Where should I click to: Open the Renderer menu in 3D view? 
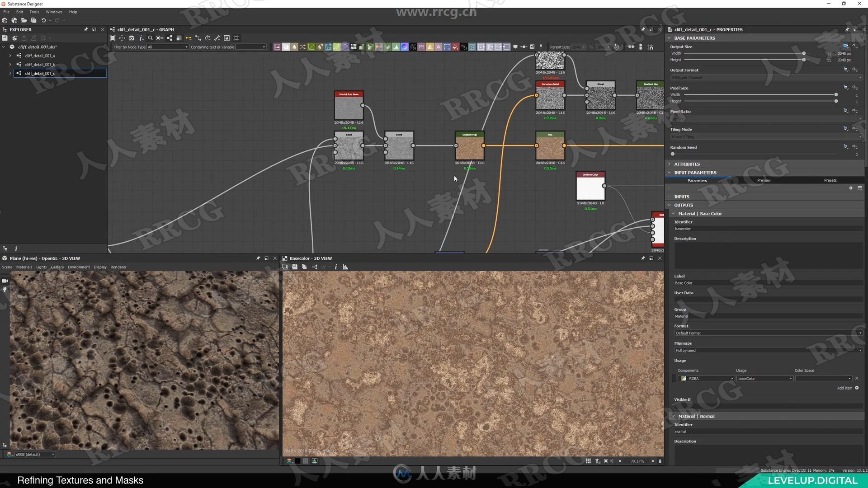pos(118,267)
